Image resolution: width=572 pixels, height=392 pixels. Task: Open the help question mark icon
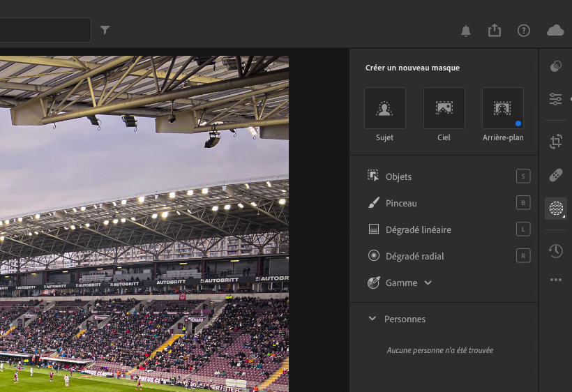point(523,31)
